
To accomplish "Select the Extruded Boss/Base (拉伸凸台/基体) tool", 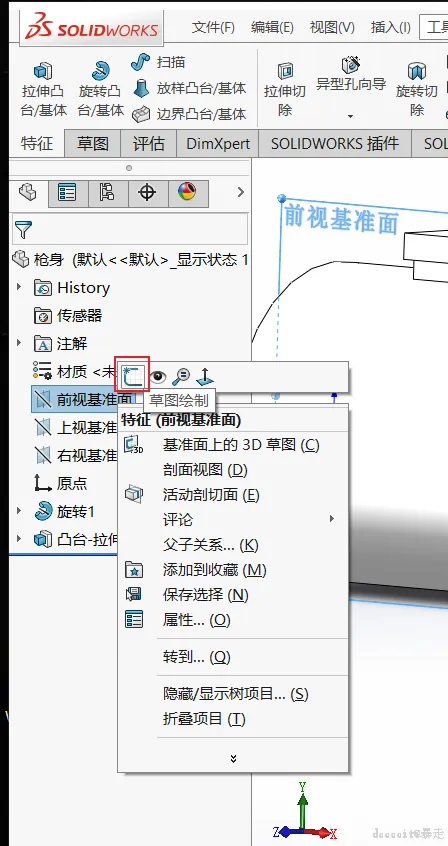I will click(44, 90).
